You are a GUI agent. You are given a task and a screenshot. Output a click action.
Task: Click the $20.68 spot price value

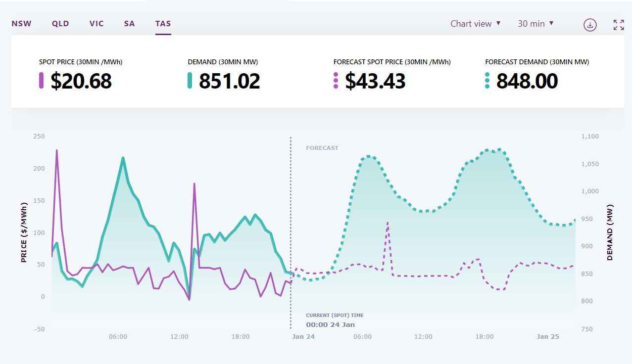click(x=81, y=81)
